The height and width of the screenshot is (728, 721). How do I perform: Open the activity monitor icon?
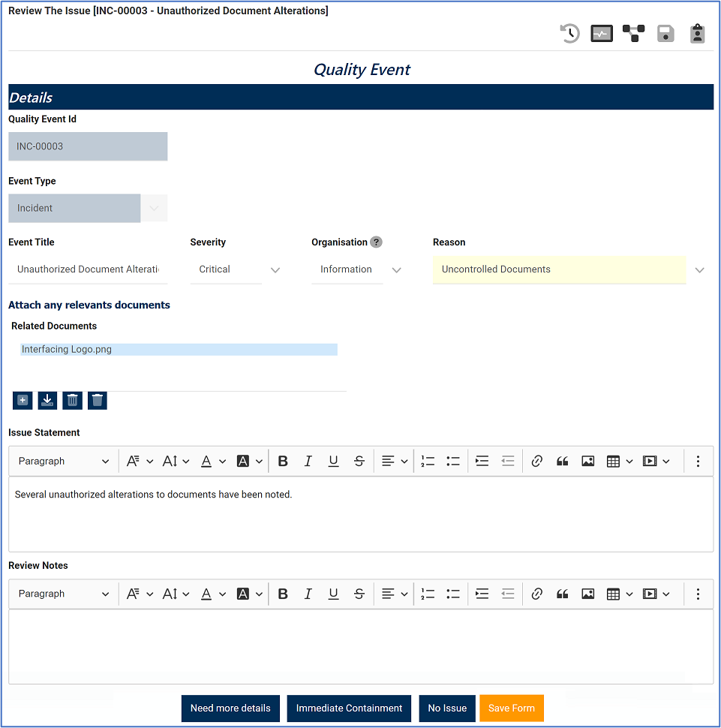pyautogui.click(x=602, y=34)
